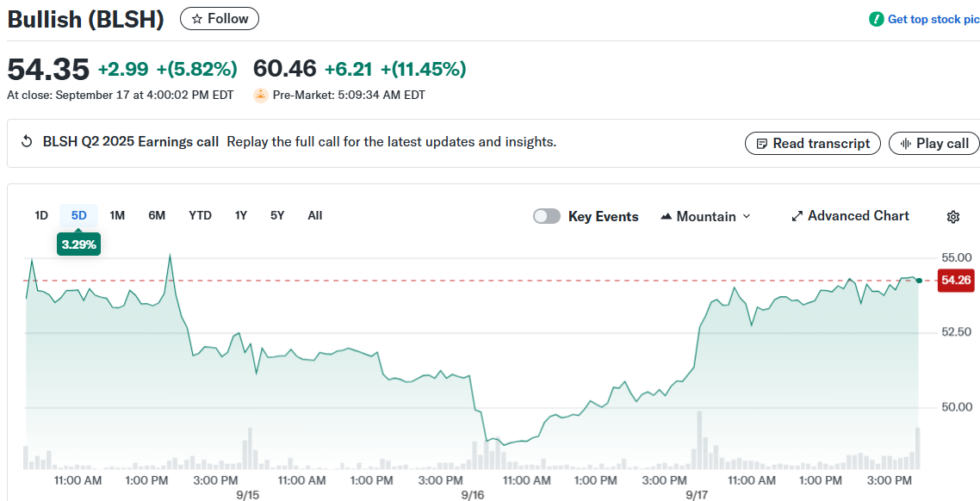The width and height of the screenshot is (980, 501).
Task: Click the +(5.82%) close change
Action: tap(197, 69)
